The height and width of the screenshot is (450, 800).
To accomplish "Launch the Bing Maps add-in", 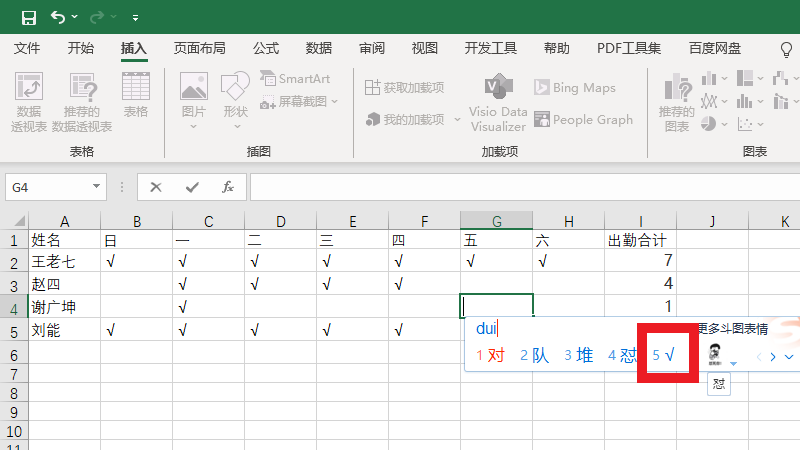I will tap(575, 88).
